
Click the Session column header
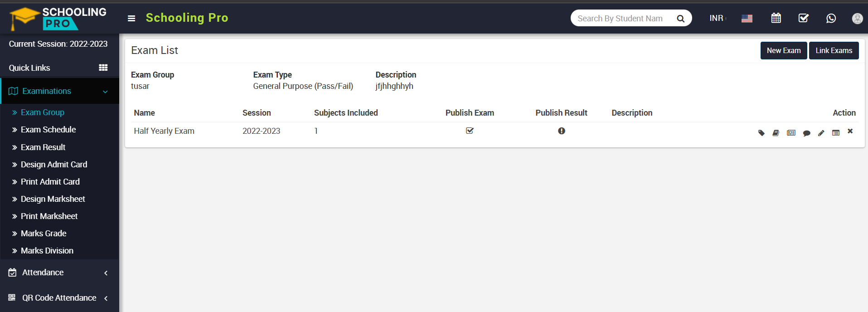pyautogui.click(x=257, y=113)
